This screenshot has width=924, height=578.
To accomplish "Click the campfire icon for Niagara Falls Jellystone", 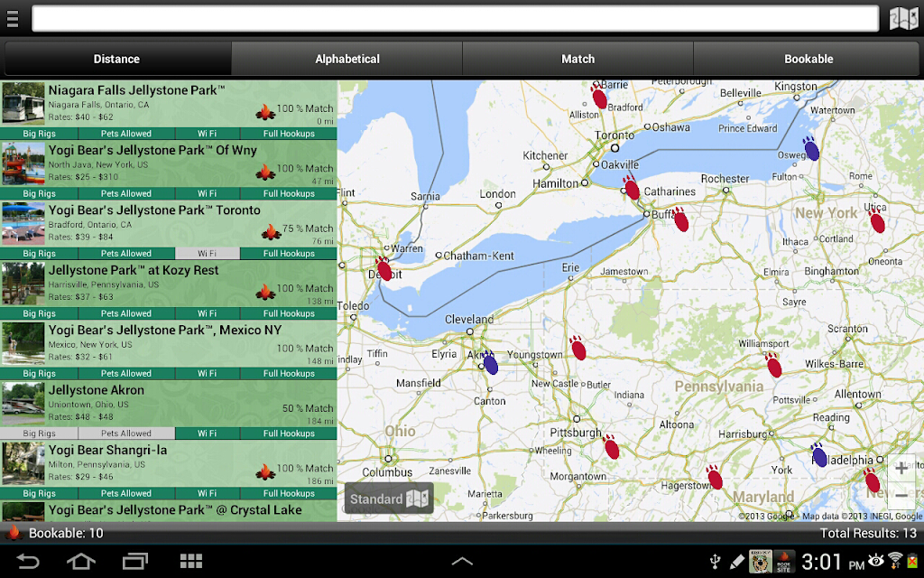I will coord(265,112).
